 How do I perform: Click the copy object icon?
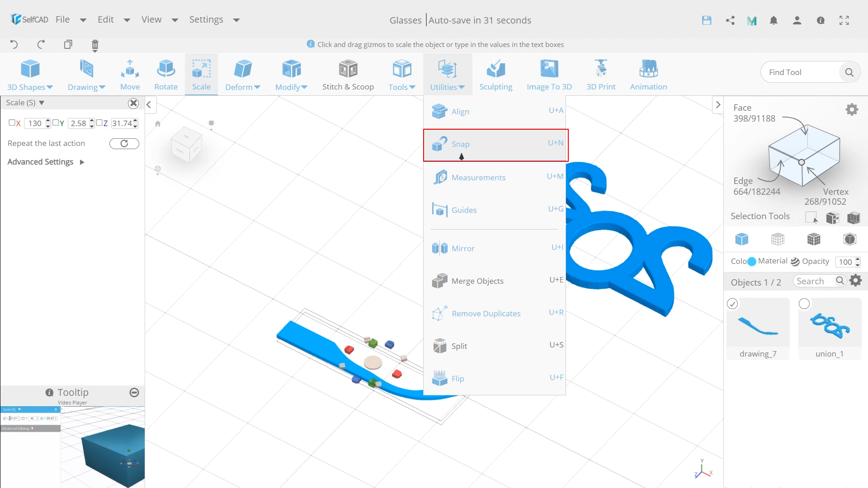pyautogui.click(x=68, y=44)
